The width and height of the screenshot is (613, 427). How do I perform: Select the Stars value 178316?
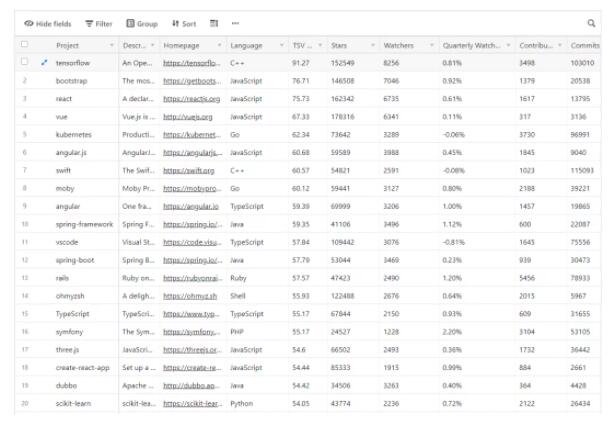pyautogui.click(x=342, y=117)
